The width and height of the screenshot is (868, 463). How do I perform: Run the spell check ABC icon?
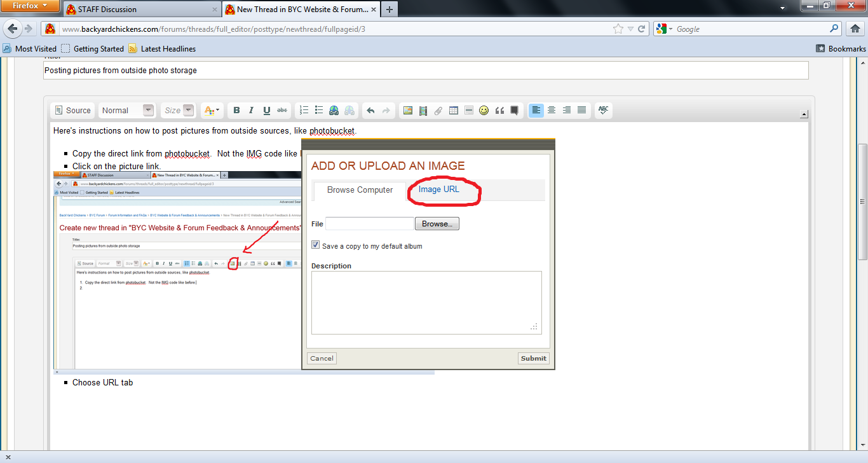(x=603, y=110)
